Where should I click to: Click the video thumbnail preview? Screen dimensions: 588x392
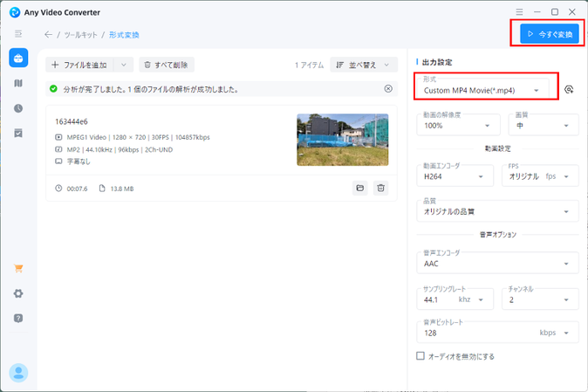click(342, 140)
